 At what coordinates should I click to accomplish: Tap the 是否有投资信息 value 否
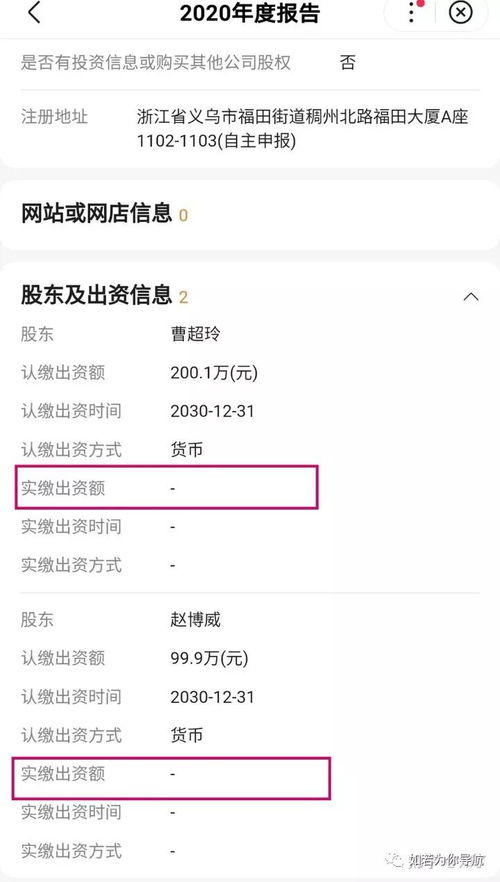click(x=348, y=62)
